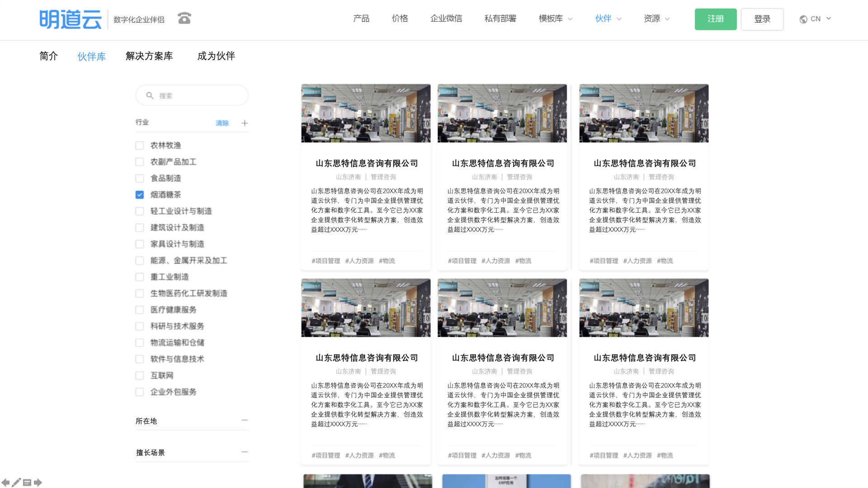Open the 成为伙伴 tab

216,56
